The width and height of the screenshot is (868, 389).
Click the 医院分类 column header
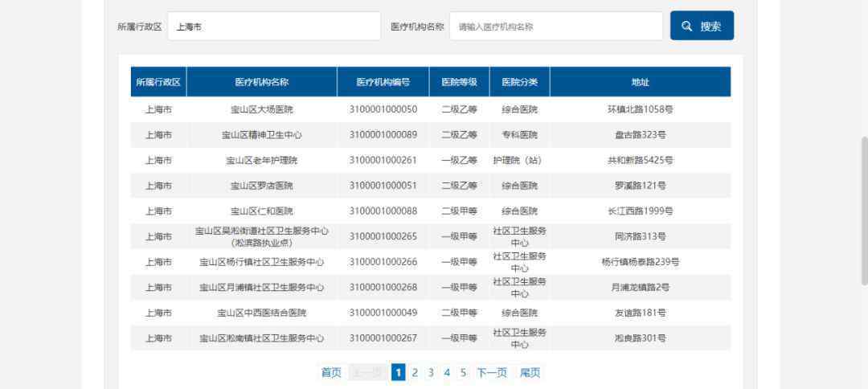(519, 82)
